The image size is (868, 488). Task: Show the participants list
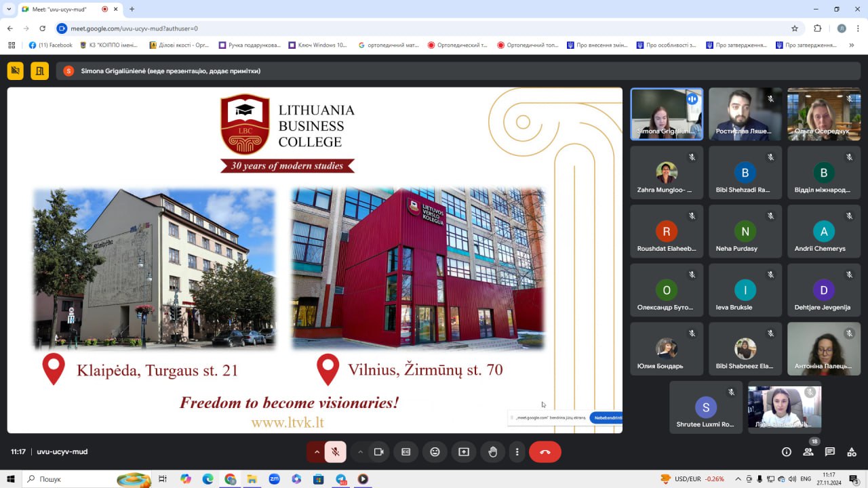[808, 452]
